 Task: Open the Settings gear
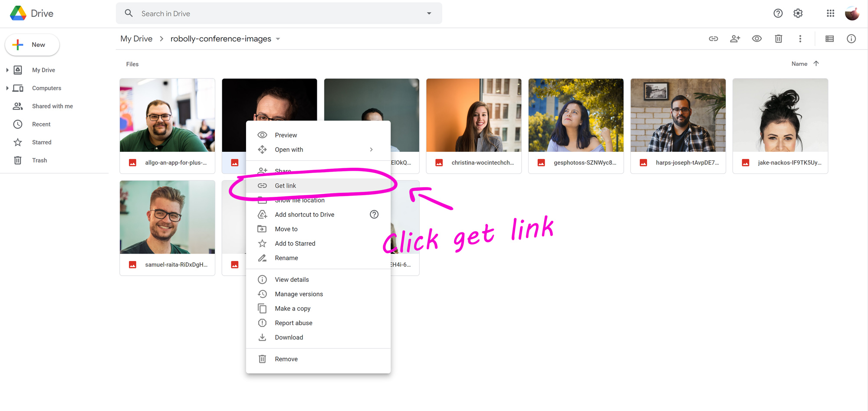point(798,13)
